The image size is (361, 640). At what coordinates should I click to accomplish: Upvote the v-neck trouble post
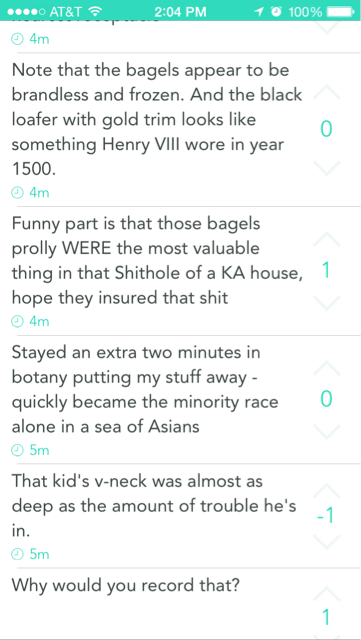tap(326, 489)
